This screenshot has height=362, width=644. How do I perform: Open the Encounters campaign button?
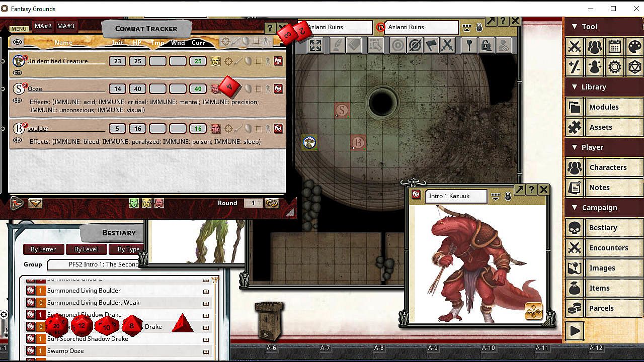[615, 248]
